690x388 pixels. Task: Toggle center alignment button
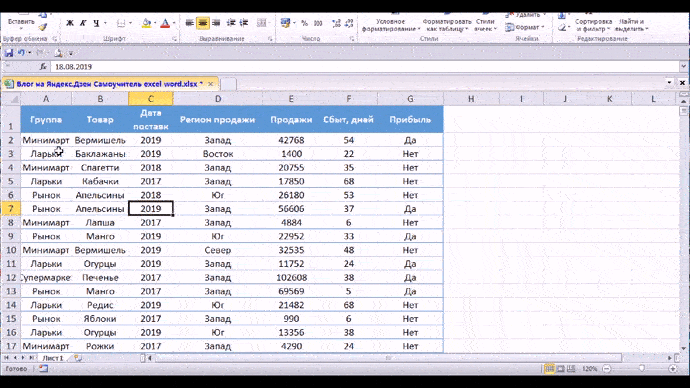pyautogui.click(x=202, y=23)
